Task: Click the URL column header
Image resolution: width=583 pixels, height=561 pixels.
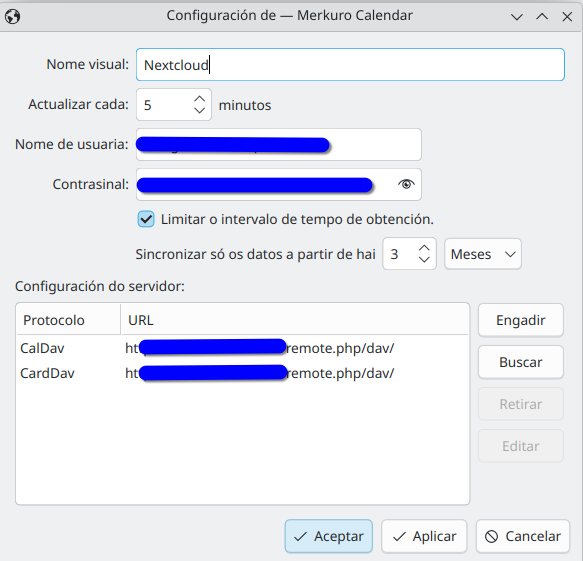Action: 294,320
